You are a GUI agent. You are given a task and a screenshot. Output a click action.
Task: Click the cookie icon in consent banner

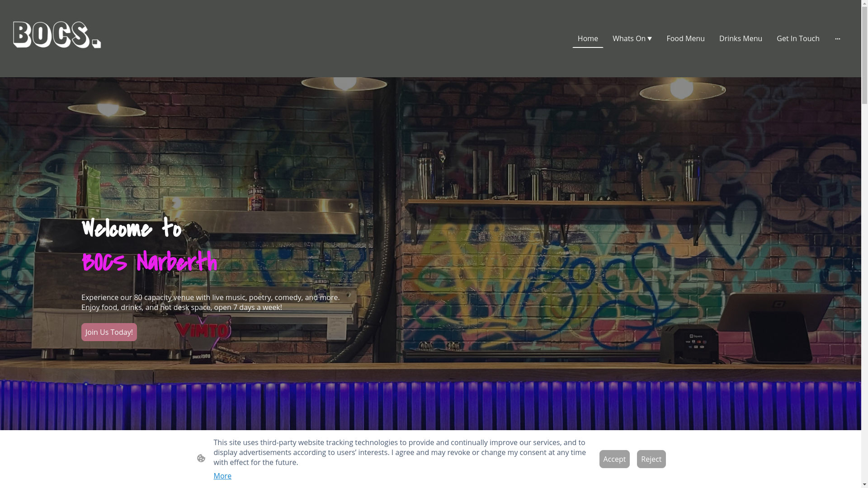(x=201, y=458)
